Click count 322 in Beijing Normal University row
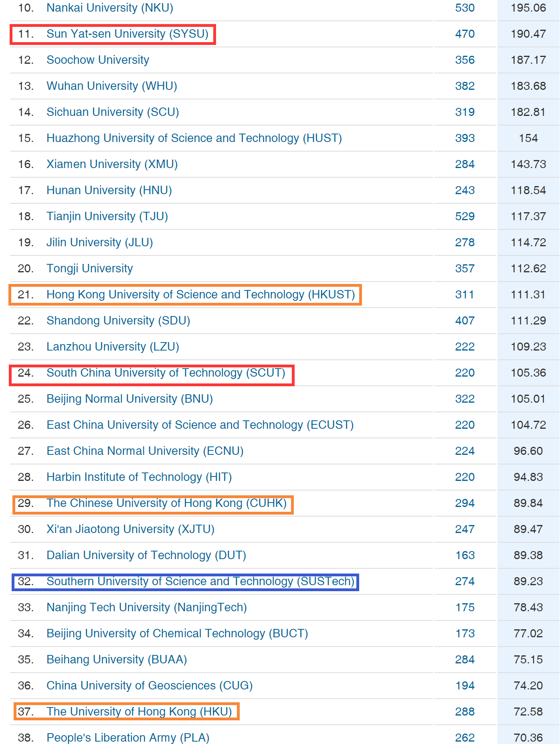Image resolution: width=560 pixels, height=744 pixels. coord(465,399)
